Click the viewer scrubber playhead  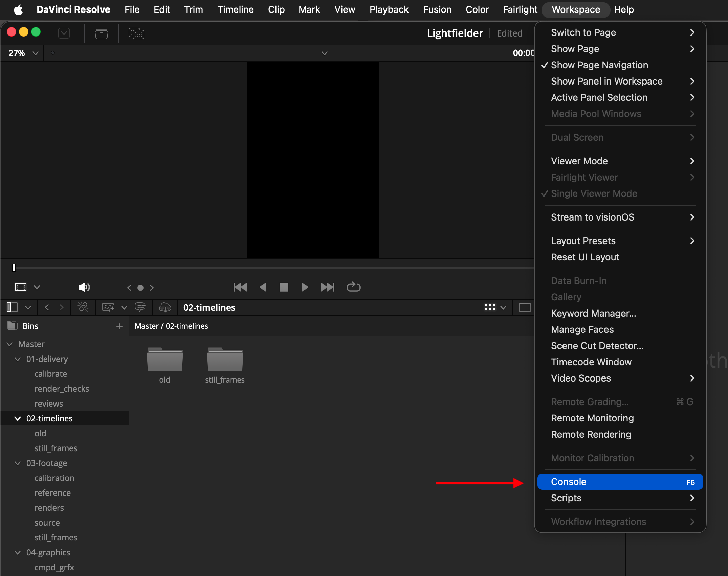(14, 268)
